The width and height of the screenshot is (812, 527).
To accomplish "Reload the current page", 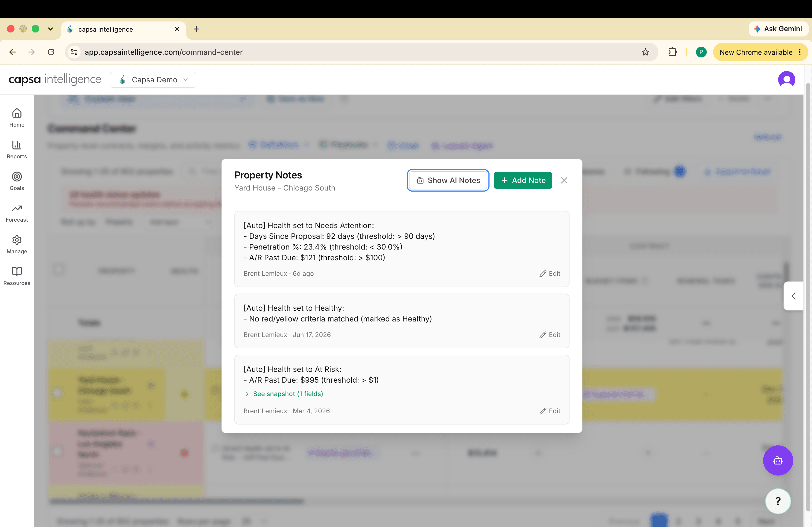I will pyautogui.click(x=51, y=52).
